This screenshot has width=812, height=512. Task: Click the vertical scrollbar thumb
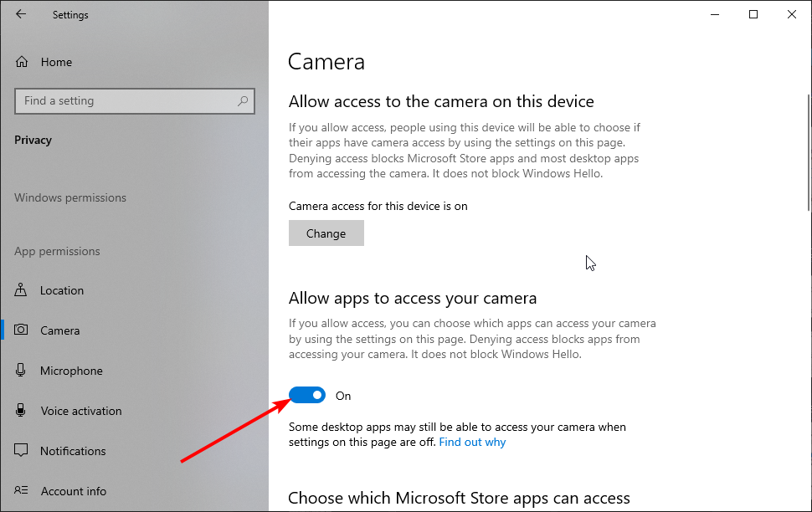click(809, 153)
